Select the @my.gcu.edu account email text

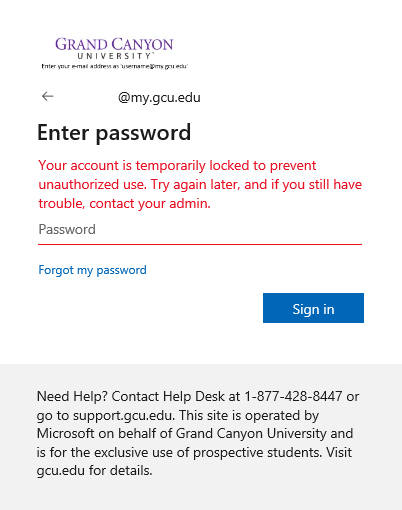[x=159, y=98]
